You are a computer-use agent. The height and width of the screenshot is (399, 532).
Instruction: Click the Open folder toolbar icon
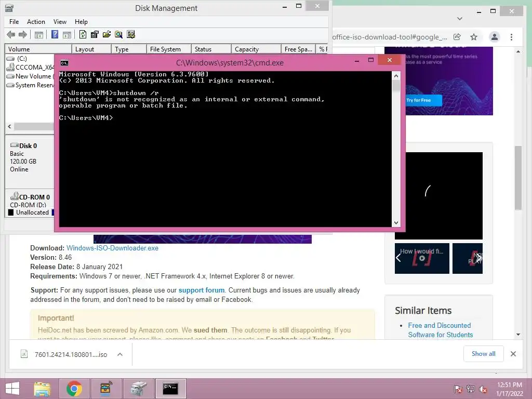(107, 34)
